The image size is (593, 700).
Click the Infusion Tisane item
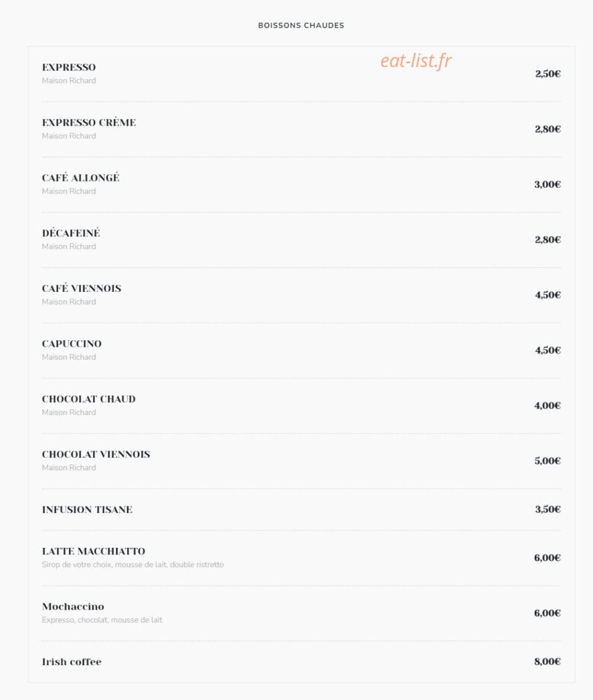coord(87,509)
